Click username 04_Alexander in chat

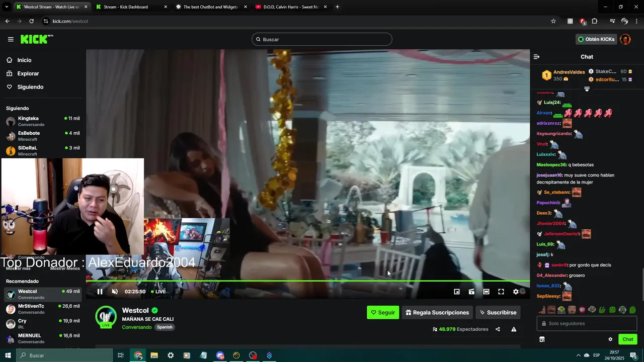pyautogui.click(x=551, y=276)
